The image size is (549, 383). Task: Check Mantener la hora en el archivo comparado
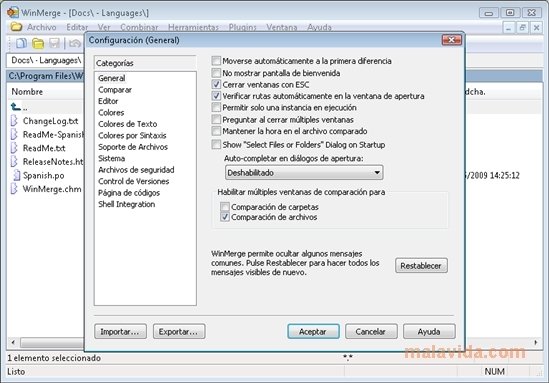click(216, 131)
